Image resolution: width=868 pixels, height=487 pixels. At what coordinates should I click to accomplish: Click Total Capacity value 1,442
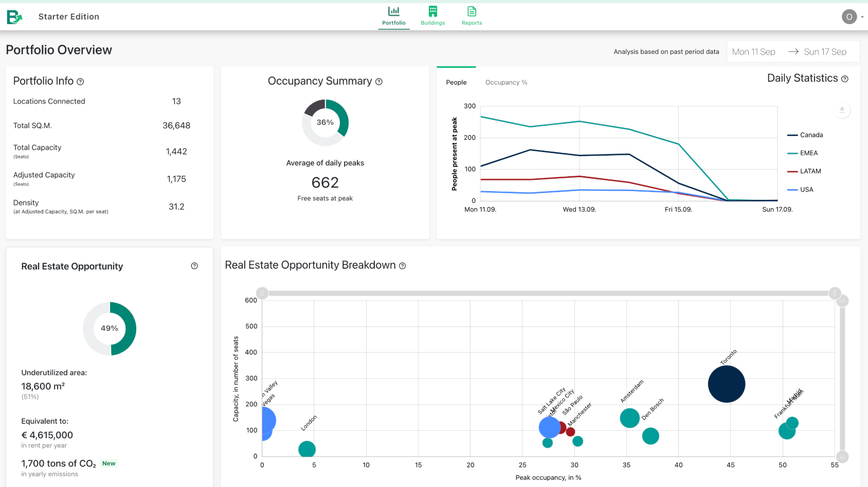tap(176, 152)
